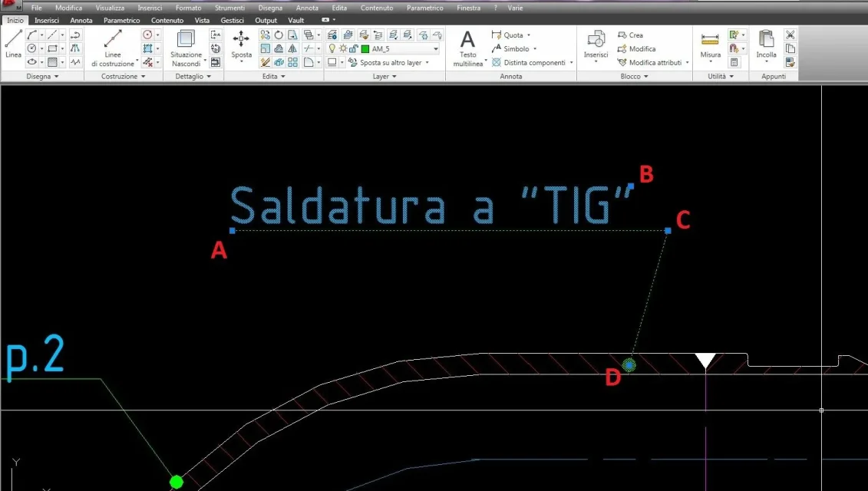
Task: Click the Modifica block button
Action: coord(636,48)
